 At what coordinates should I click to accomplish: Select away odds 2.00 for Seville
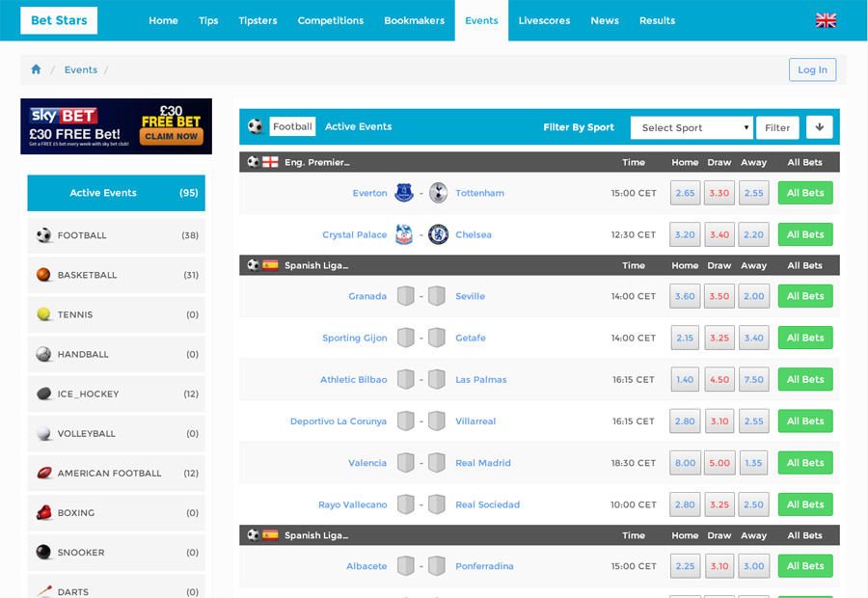pyautogui.click(x=753, y=296)
